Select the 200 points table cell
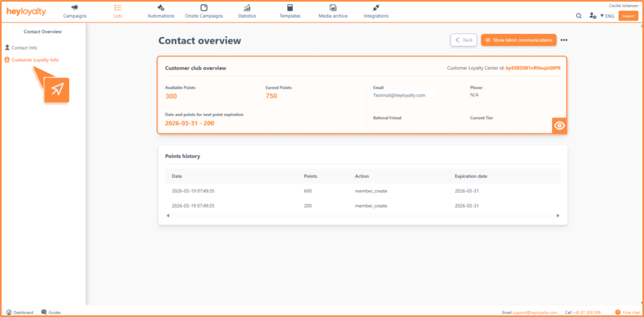 pyautogui.click(x=308, y=206)
